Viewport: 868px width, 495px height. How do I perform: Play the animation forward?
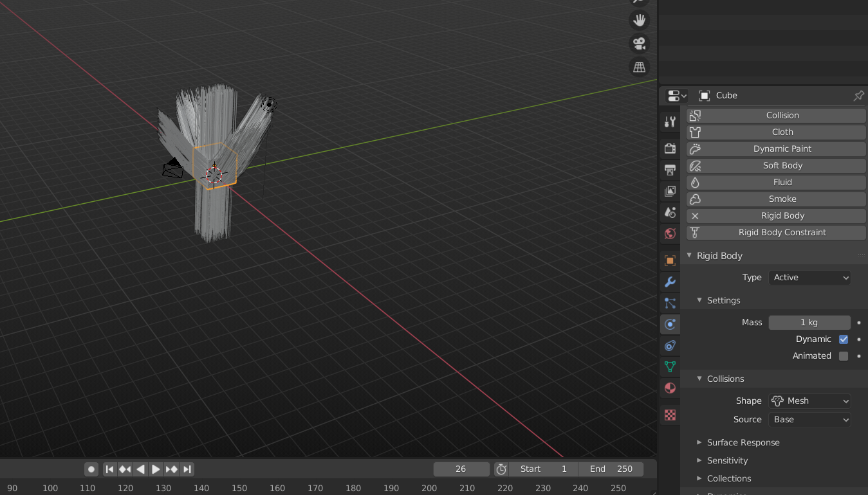156,469
